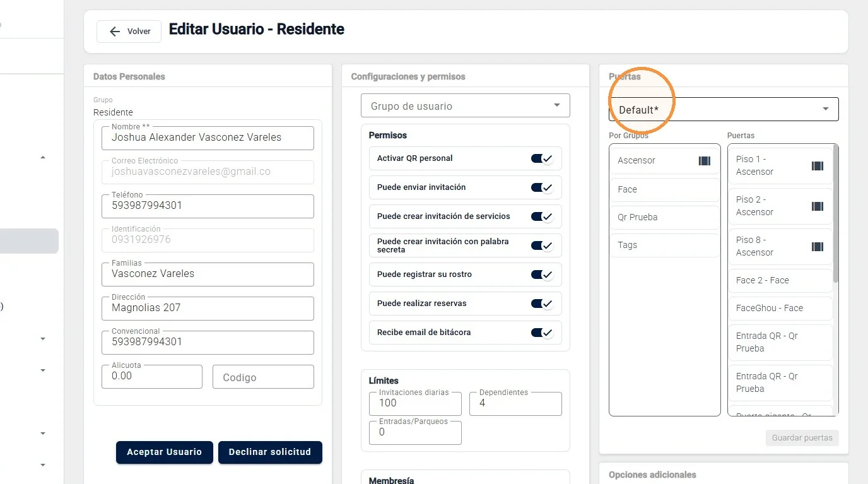Click the Entradas/Parqueos field

coord(415,432)
